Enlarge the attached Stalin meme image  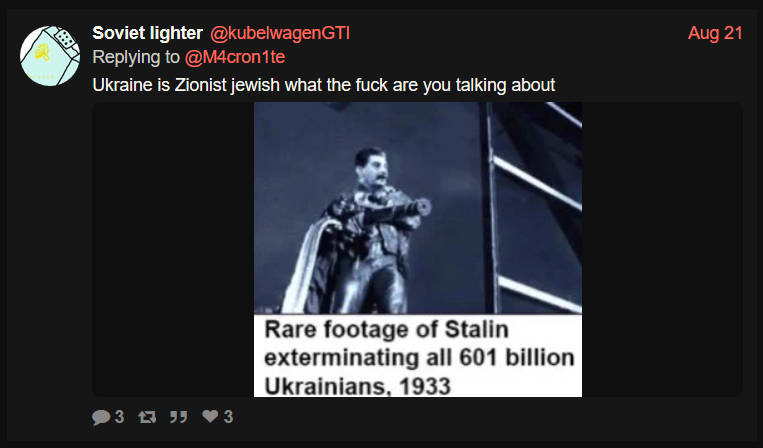[x=418, y=250]
